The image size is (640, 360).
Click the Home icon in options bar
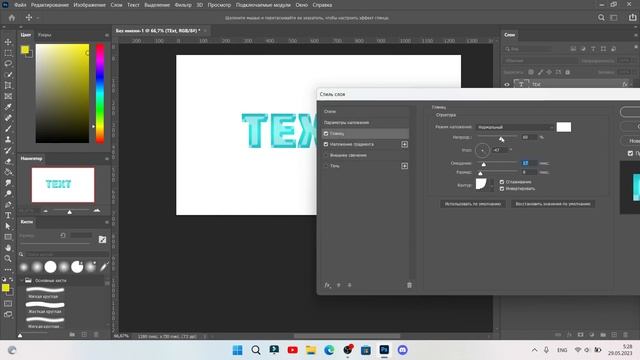coord(12,18)
